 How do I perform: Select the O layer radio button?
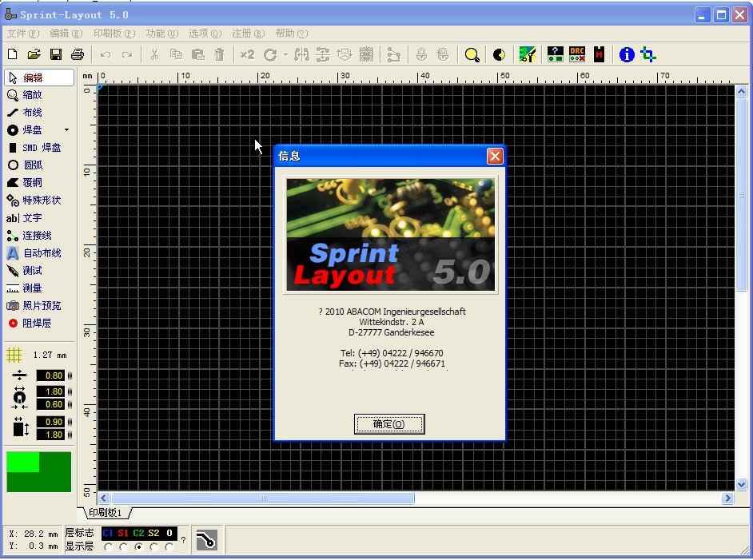[x=169, y=547]
